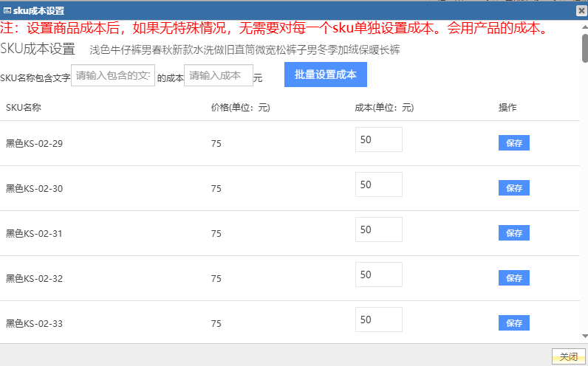
Task: Edit the cost box for 黑色KS-02-32
Action: tap(378, 274)
